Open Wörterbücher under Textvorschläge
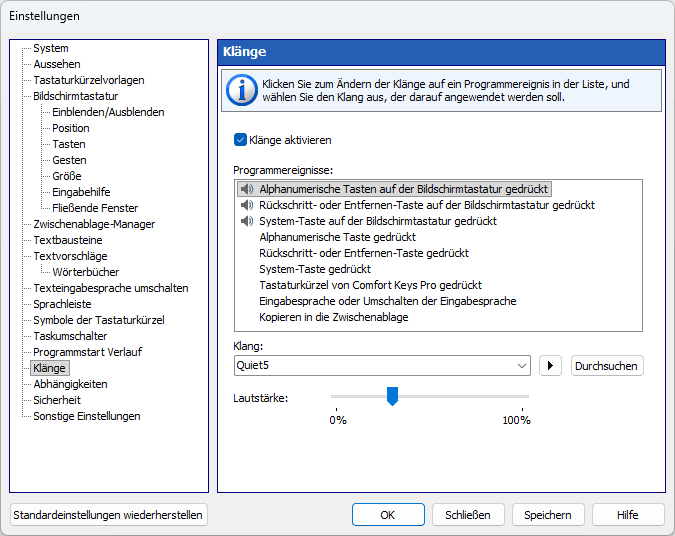 pos(86,272)
